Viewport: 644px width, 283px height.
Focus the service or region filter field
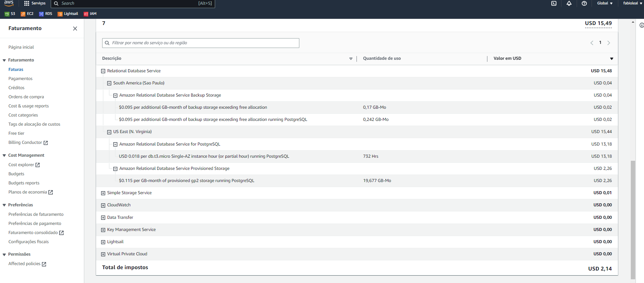(201, 43)
